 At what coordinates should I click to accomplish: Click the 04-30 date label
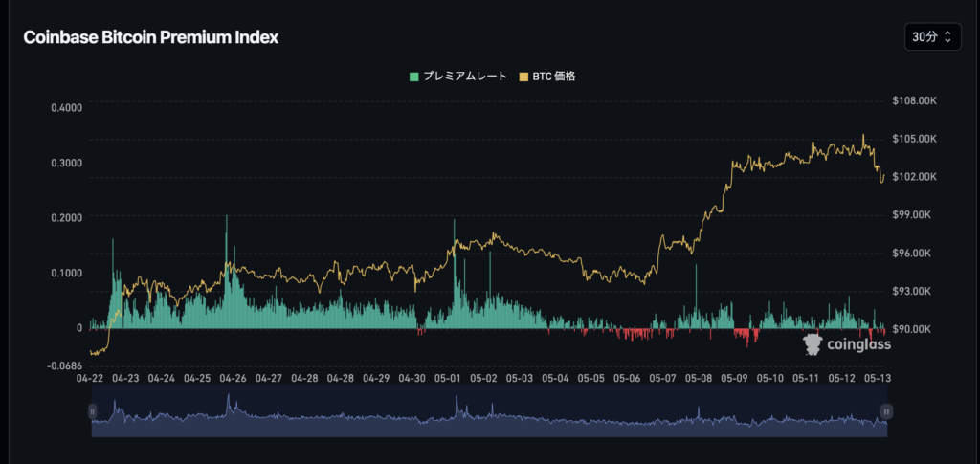412,378
